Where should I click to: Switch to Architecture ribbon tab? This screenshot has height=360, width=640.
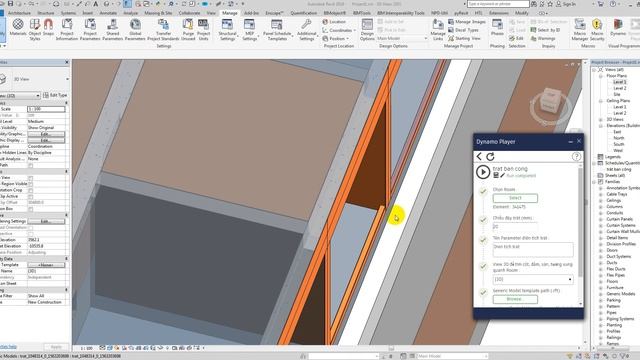tap(19, 13)
